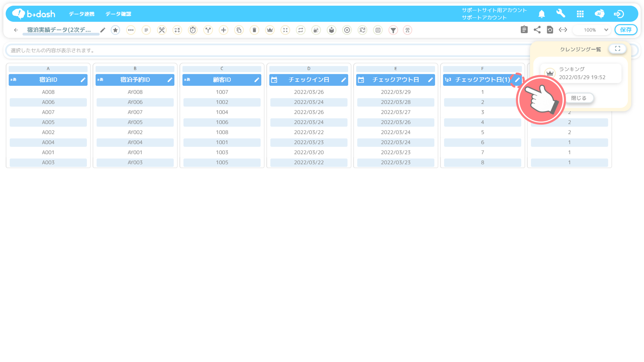The width and height of the screenshot is (644, 362).
Task: Click the column width arrows icon
Action: (563, 30)
